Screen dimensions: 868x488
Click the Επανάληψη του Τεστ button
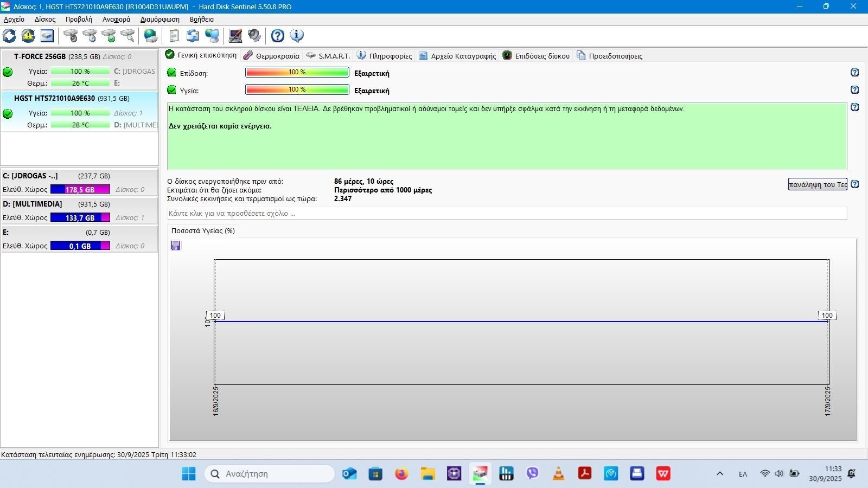click(x=818, y=184)
